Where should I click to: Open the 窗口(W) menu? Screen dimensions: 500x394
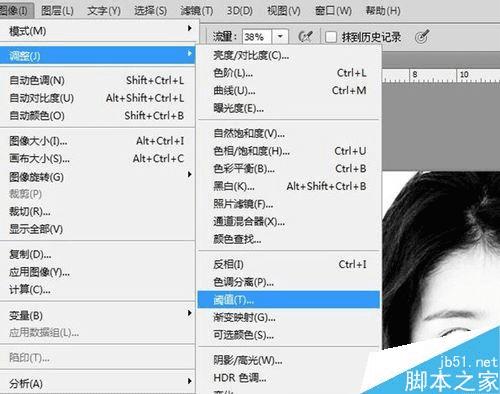click(x=333, y=11)
